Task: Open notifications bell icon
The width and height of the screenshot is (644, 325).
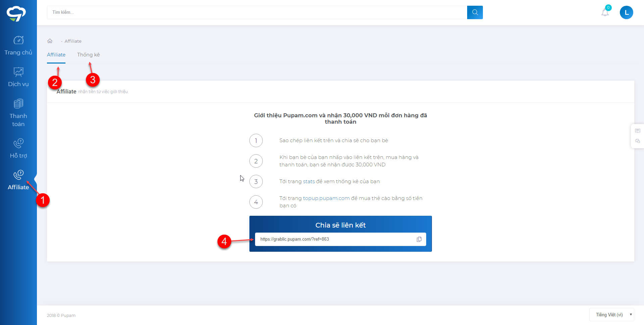Action: pos(605,12)
